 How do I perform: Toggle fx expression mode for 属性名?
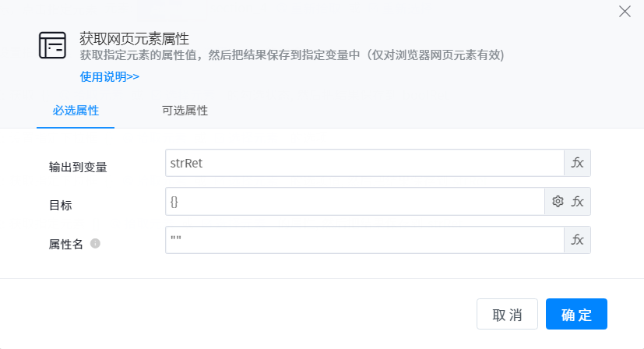[x=578, y=240]
